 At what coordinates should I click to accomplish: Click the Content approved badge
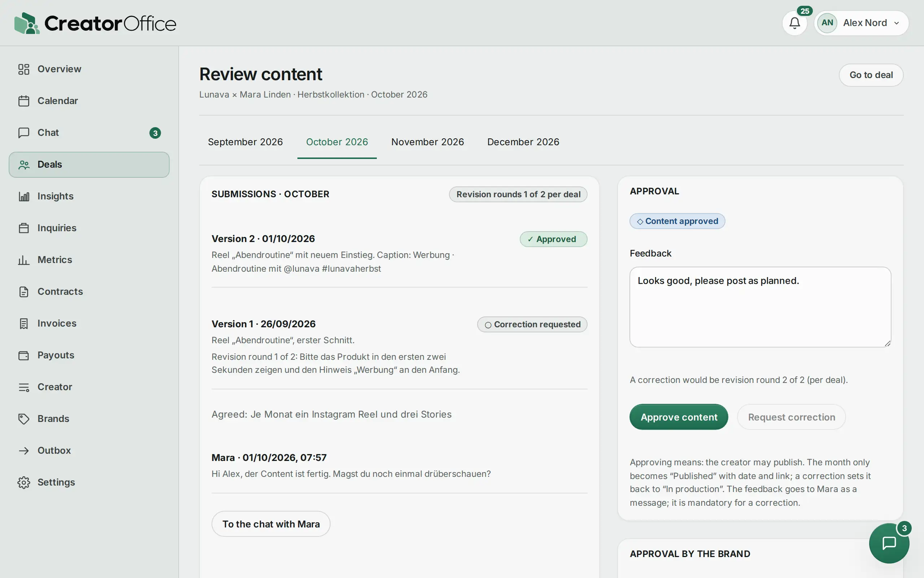(677, 221)
